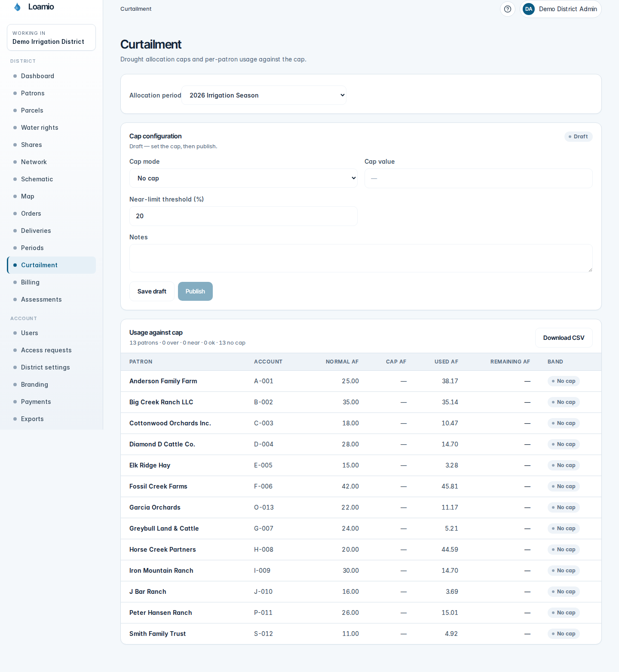Click the USED AF column header
The image size is (619, 672).
446,362
